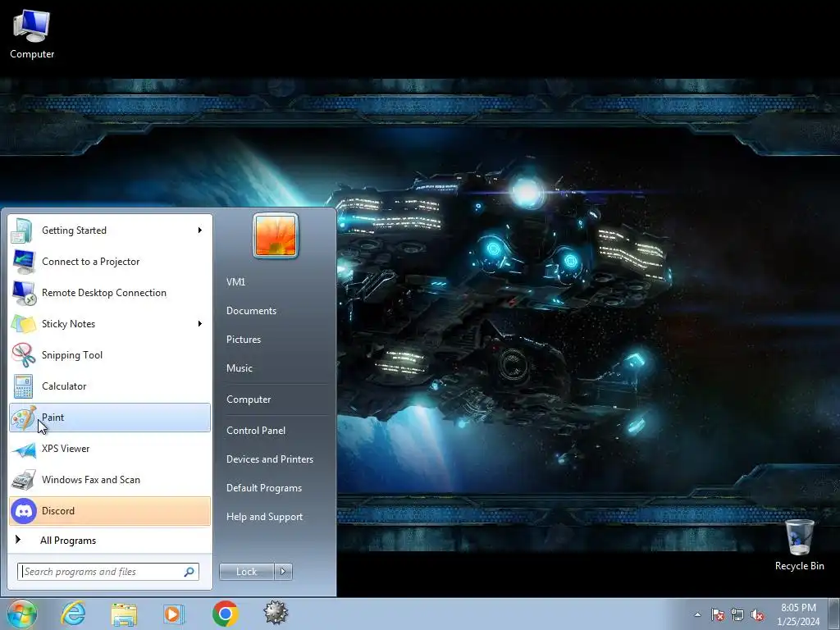Image resolution: width=840 pixels, height=630 pixels.
Task: Click the Show desktop strip
Action: click(x=834, y=614)
